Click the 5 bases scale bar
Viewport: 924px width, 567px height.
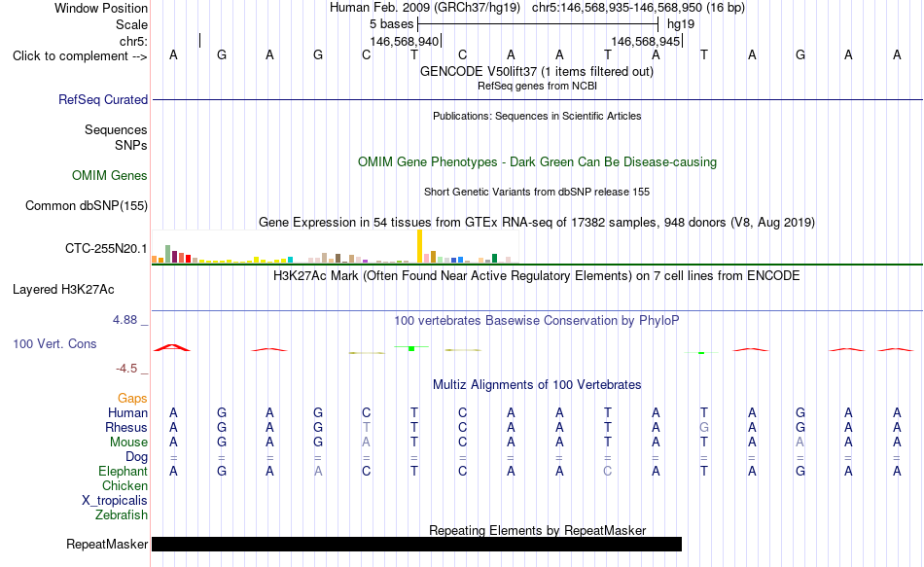(x=538, y=24)
